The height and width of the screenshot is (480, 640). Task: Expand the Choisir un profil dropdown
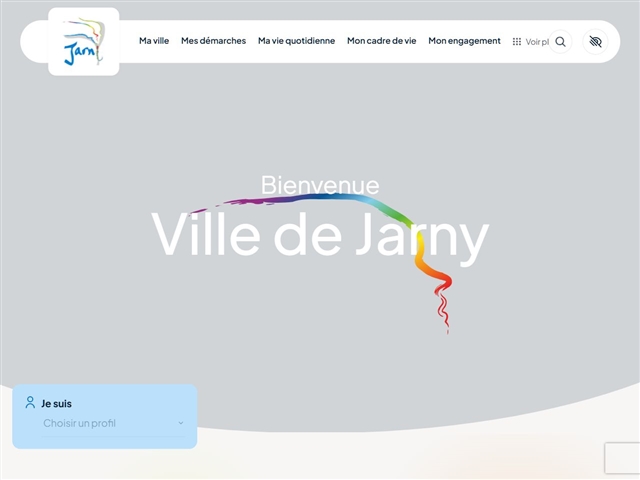pos(113,424)
